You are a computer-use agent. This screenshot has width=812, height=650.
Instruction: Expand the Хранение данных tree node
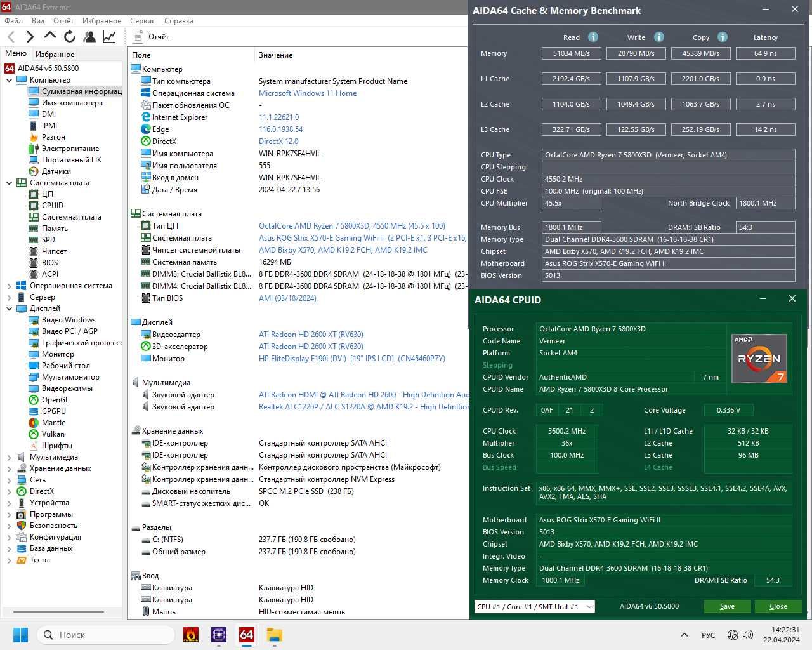pyautogui.click(x=9, y=468)
